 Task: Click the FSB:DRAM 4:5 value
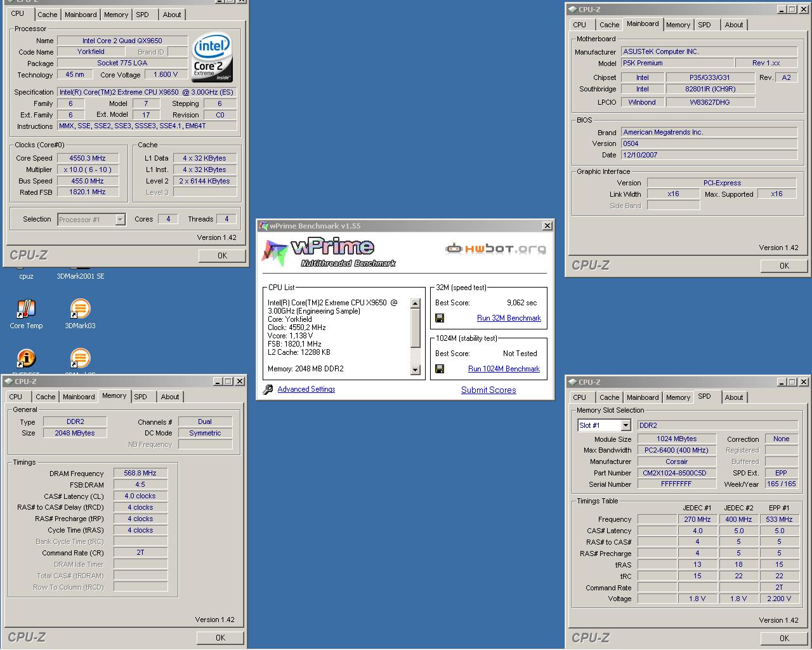(140, 484)
